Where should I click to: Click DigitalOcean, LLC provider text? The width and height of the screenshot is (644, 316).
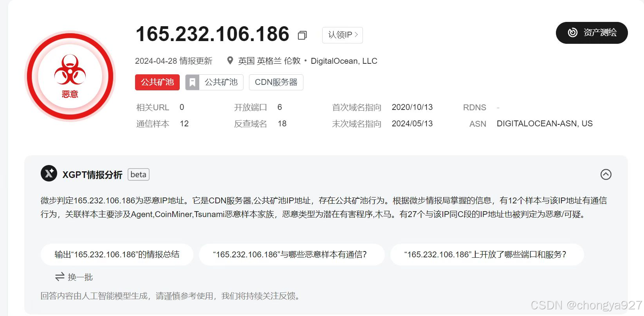tap(344, 61)
